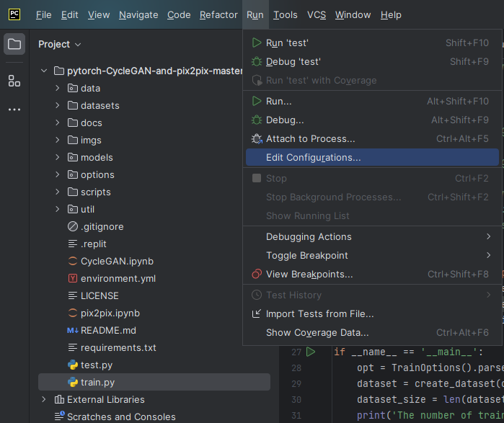
Task: Click the Python icon beside test.py
Action: (73, 365)
